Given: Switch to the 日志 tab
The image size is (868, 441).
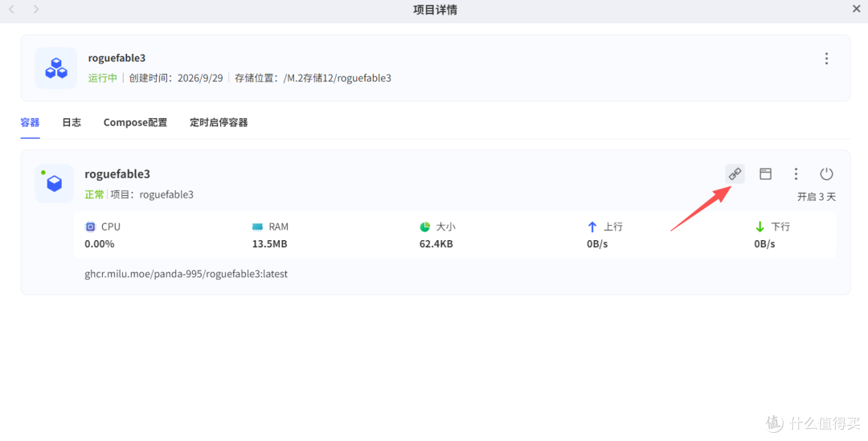Looking at the screenshot, I should (72, 122).
